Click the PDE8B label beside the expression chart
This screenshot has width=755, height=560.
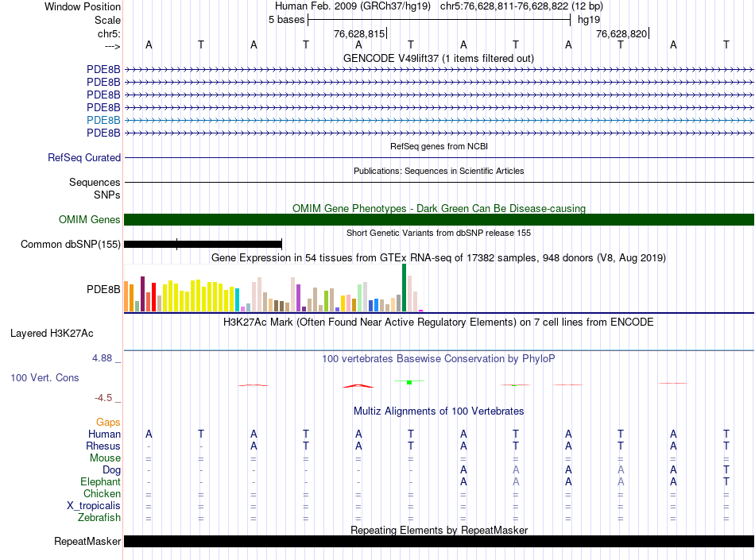click(103, 289)
